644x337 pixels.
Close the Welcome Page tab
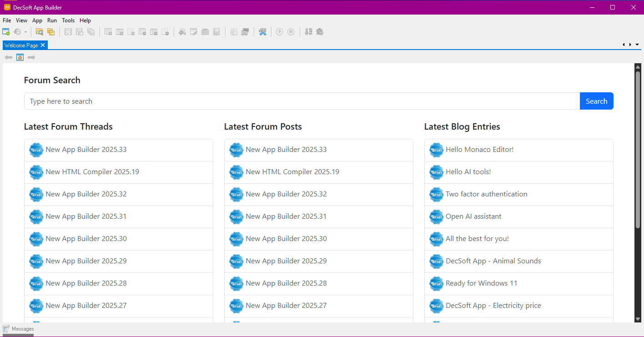pos(43,45)
